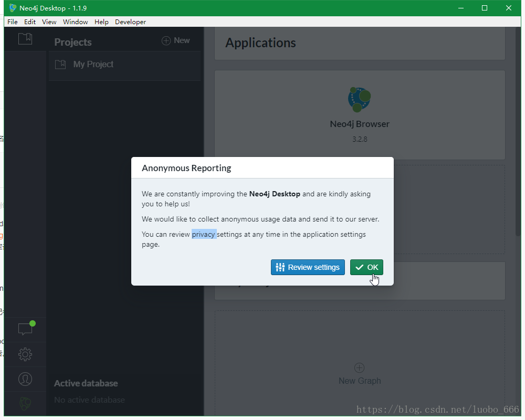
Task: Click the Neo4j Browser title text
Action: 360,124
